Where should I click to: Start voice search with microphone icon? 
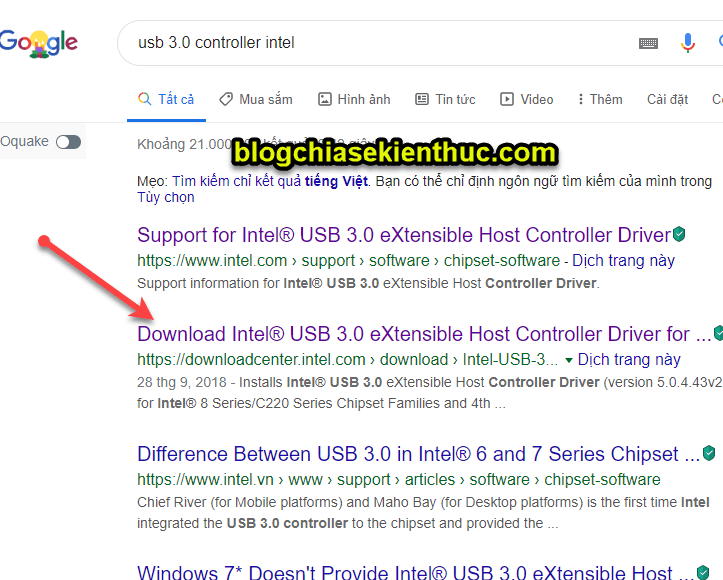click(x=687, y=43)
